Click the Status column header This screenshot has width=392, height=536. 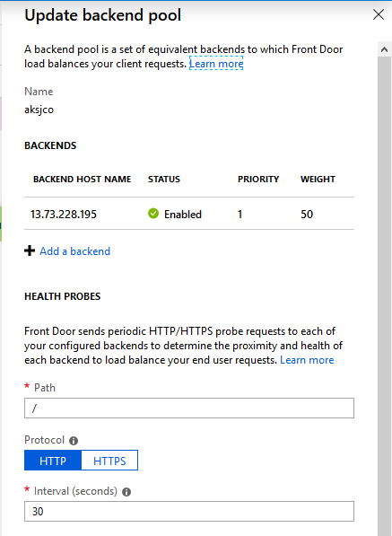tap(164, 180)
